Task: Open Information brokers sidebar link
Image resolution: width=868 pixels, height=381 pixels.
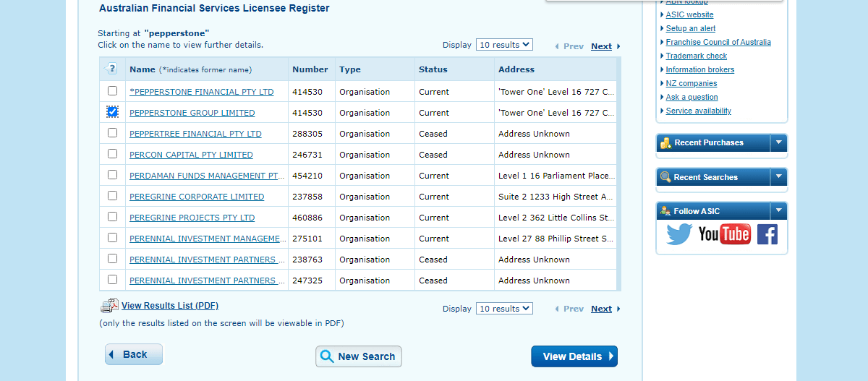Action: point(700,69)
